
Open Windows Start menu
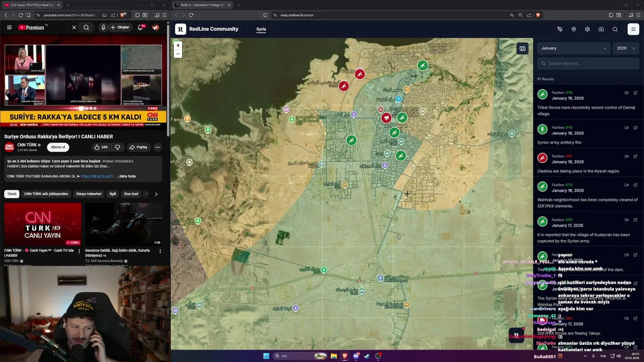click(x=266, y=356)
